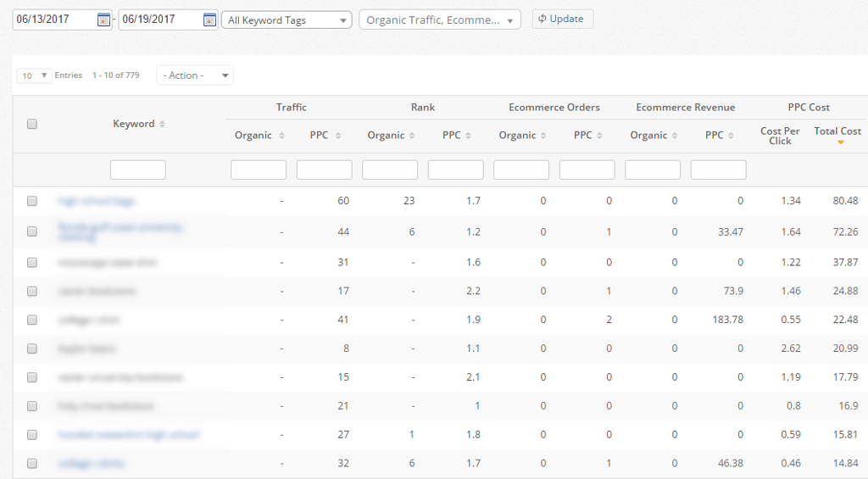The height and width of the screenshot is (479, 868).
Task: Open the Action dropdown menu
Action: click(195, 75)
